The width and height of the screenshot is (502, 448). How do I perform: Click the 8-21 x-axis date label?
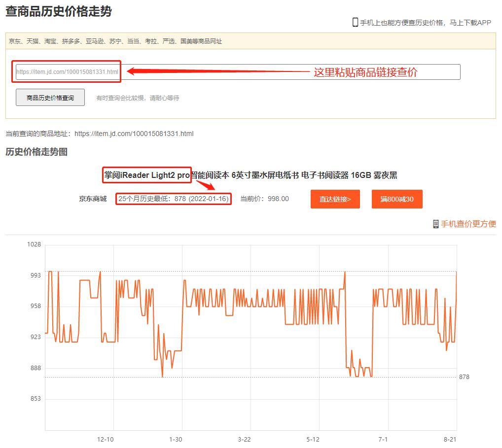(450, 439)
